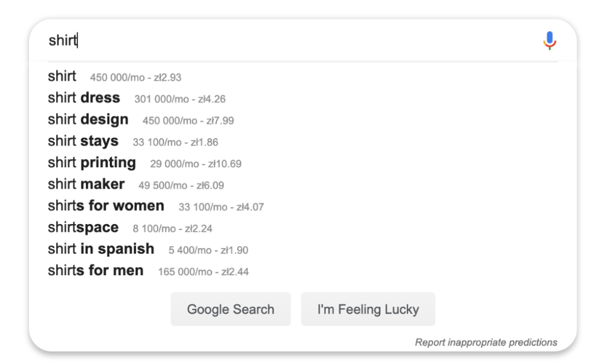Click the '450 000/mo - zł2.93' volume label
The width and height of the screenshot is (595, 364).
pos(135,77)
